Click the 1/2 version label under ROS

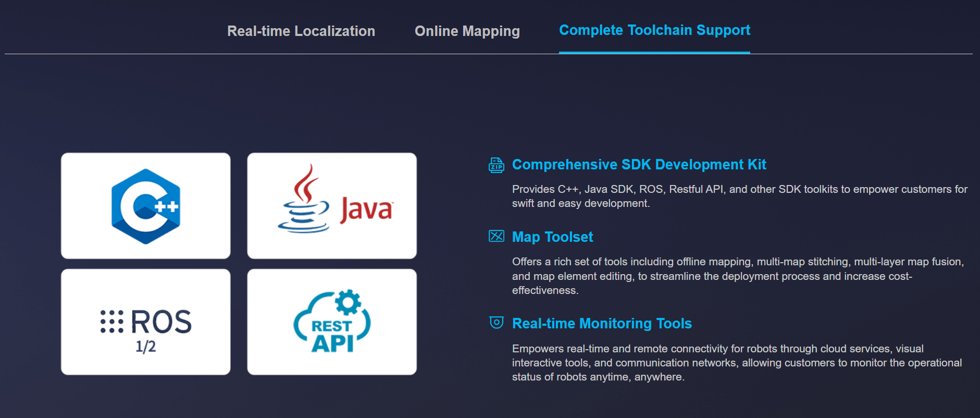coord(146,347)
